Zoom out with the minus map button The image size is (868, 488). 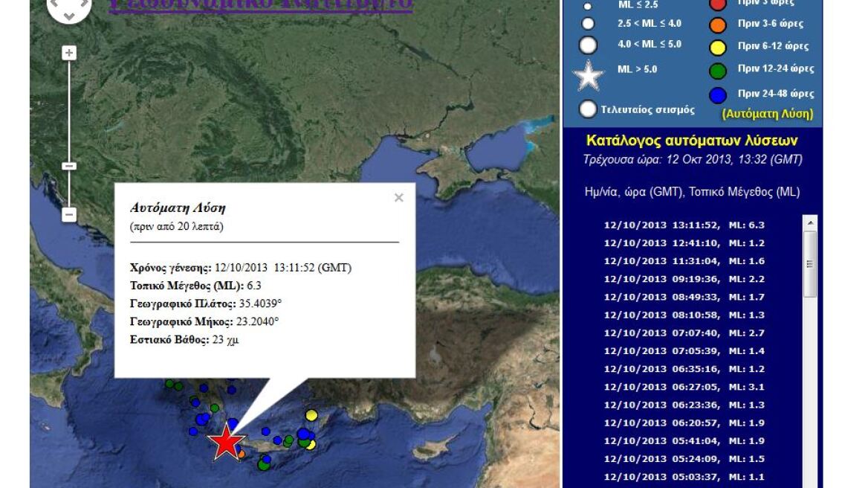point(68,213)
